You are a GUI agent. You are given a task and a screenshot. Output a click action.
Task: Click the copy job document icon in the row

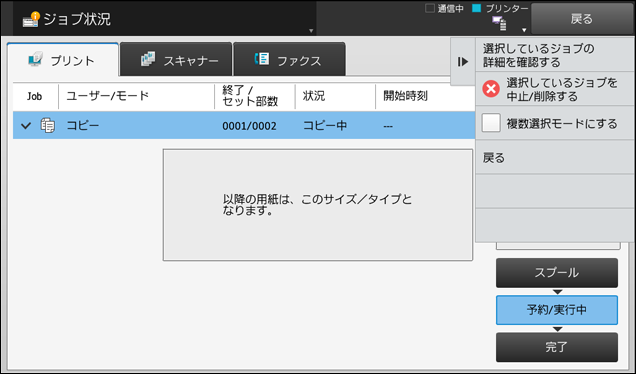[47, 125]
